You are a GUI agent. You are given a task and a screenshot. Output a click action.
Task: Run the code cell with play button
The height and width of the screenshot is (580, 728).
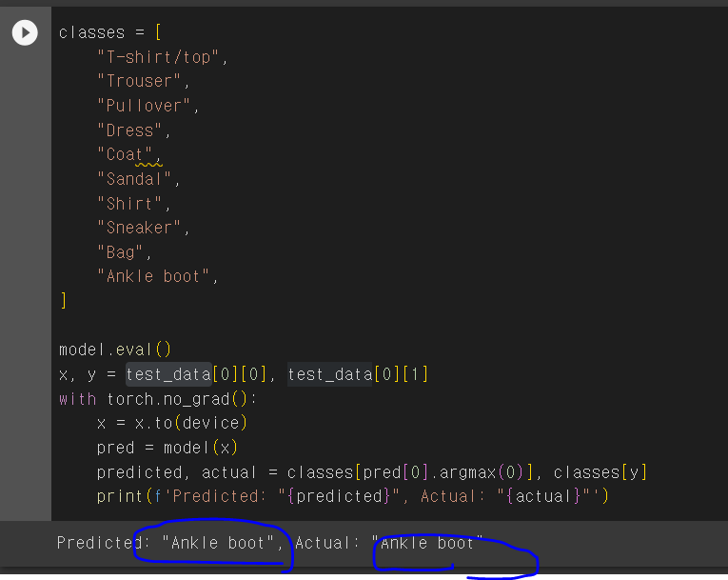click(25, 32)
